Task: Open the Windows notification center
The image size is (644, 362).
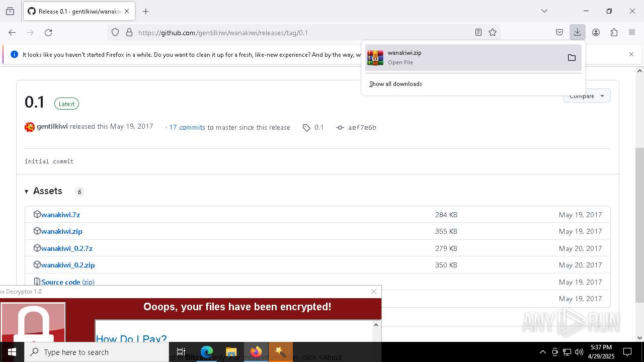Action: click(x=627, y=352)
